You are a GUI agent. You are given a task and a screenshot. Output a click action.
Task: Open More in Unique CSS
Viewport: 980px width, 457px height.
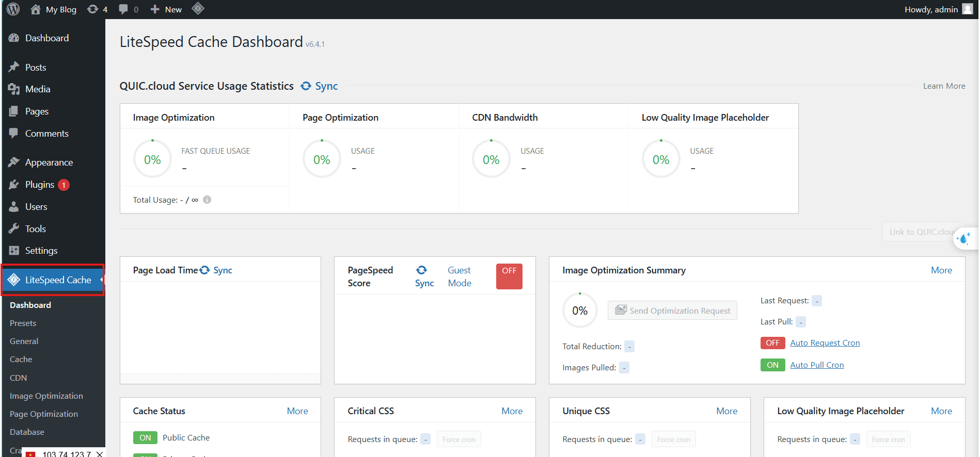(x=727, y=411)
